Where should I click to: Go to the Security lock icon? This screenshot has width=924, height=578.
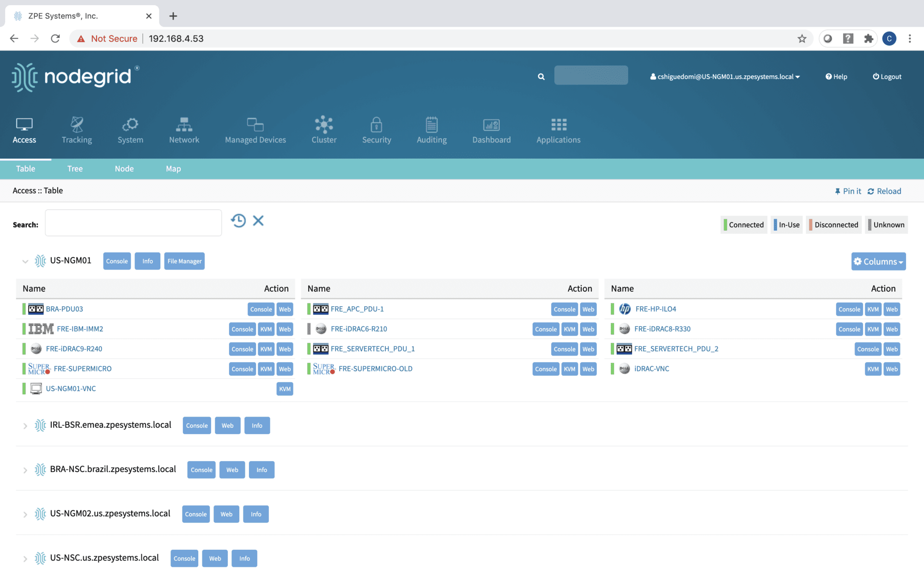[x=376, y=124]
